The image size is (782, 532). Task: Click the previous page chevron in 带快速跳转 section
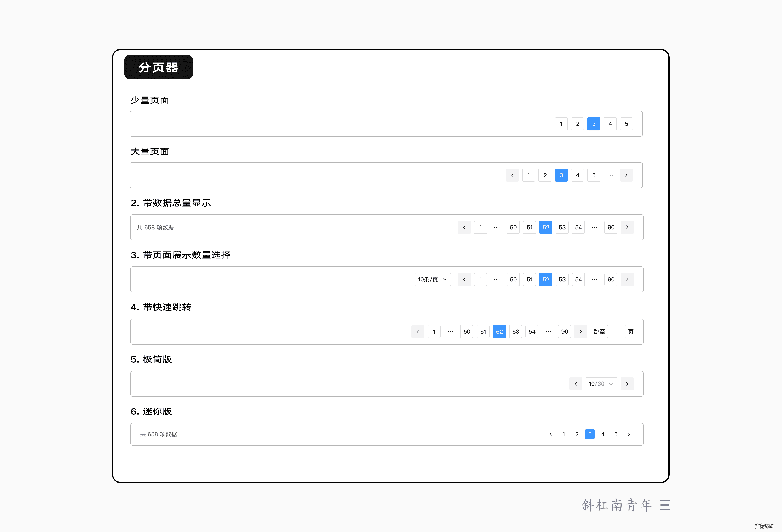click(418, 331)
